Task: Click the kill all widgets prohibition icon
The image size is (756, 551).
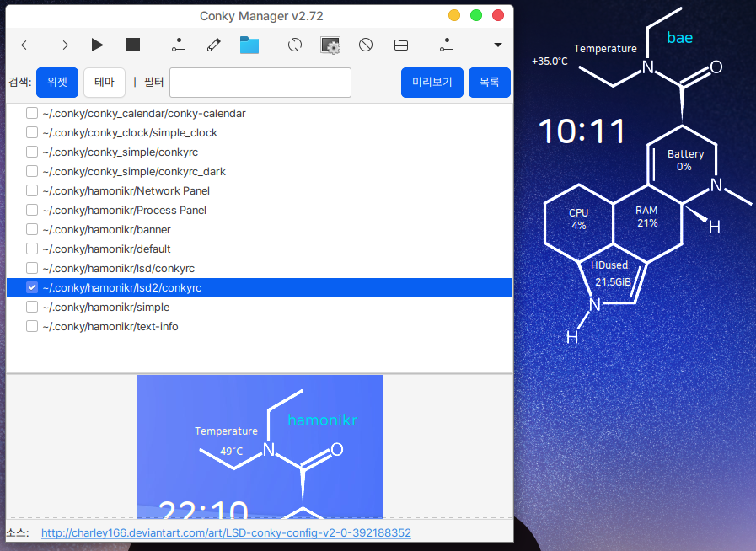Action: click(x=366, y=45)
